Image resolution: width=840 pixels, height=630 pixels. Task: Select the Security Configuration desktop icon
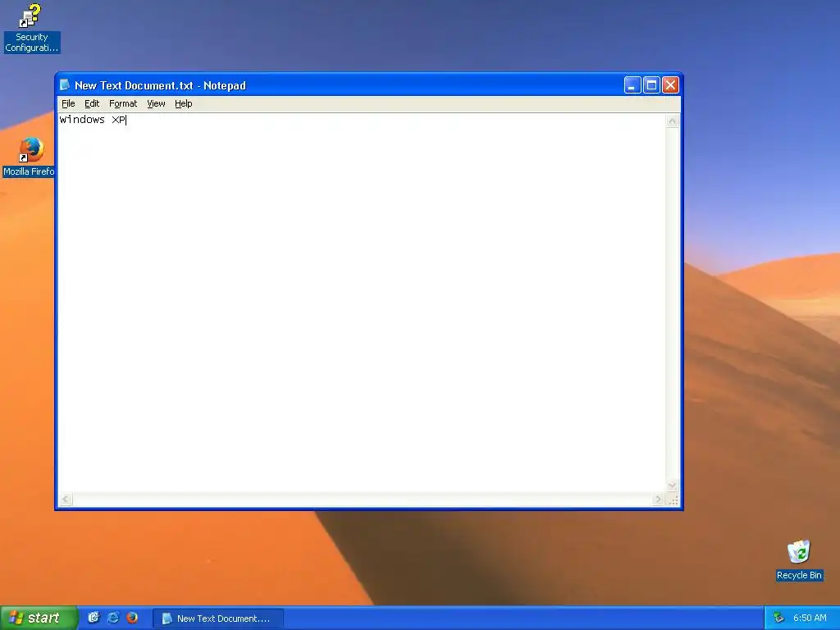pos(32,28)
